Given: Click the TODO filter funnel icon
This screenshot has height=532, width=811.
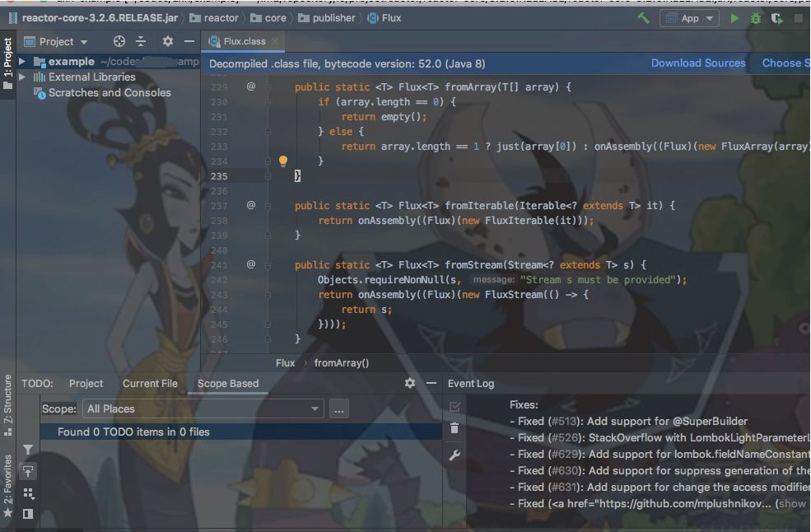Looking at the screenshot, I should point(28,449).
